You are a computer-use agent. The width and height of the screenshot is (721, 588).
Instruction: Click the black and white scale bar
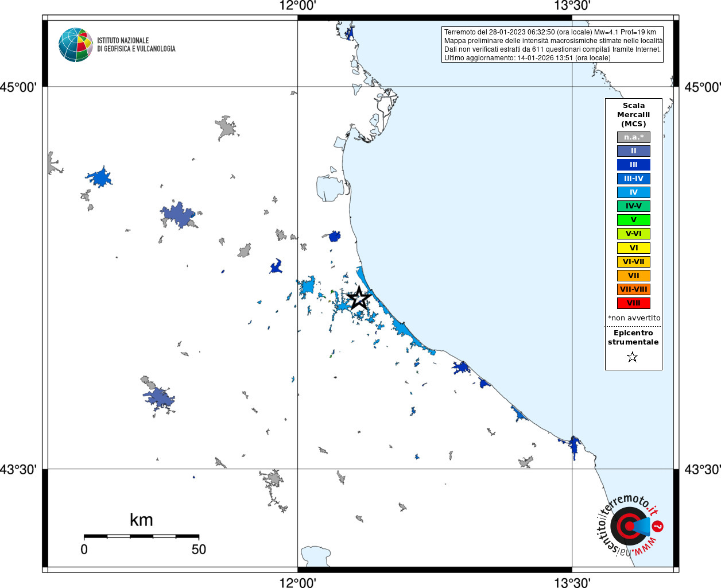tap(141, 536)
